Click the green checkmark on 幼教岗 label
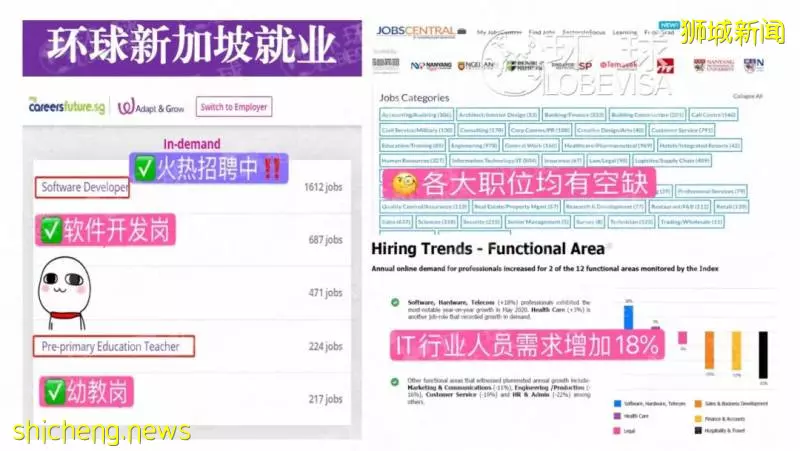This screenshot has height=451, width=800. [54, 392]
